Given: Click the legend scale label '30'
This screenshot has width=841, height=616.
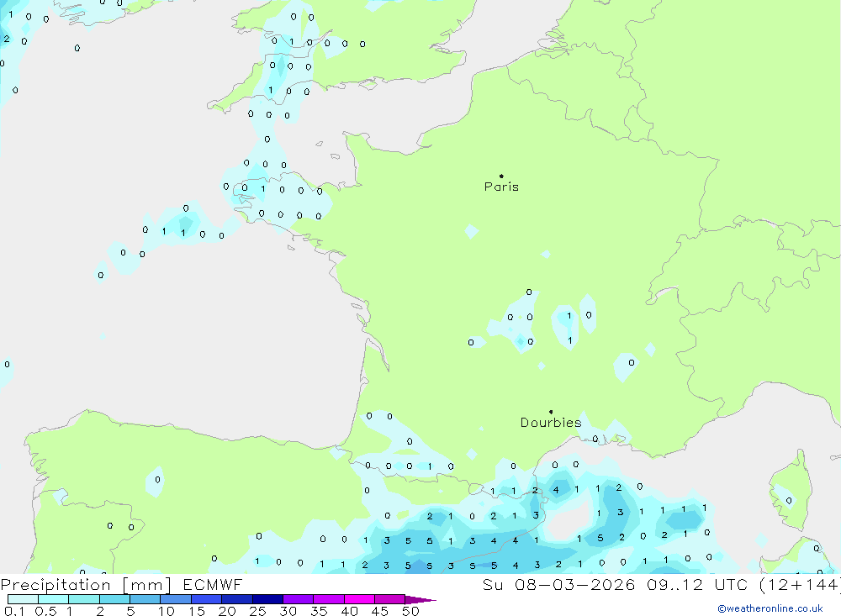Looking at the screenshot, I should (x=288, y=611).
